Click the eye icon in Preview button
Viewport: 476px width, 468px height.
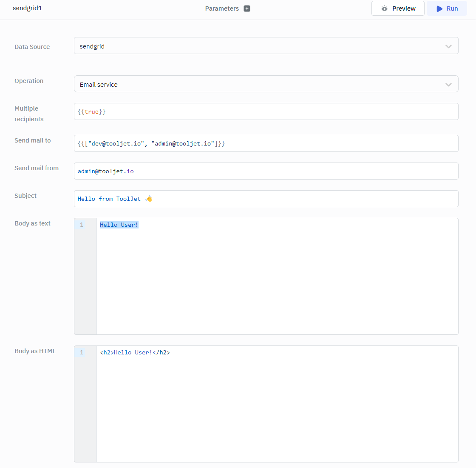(385, 9)
